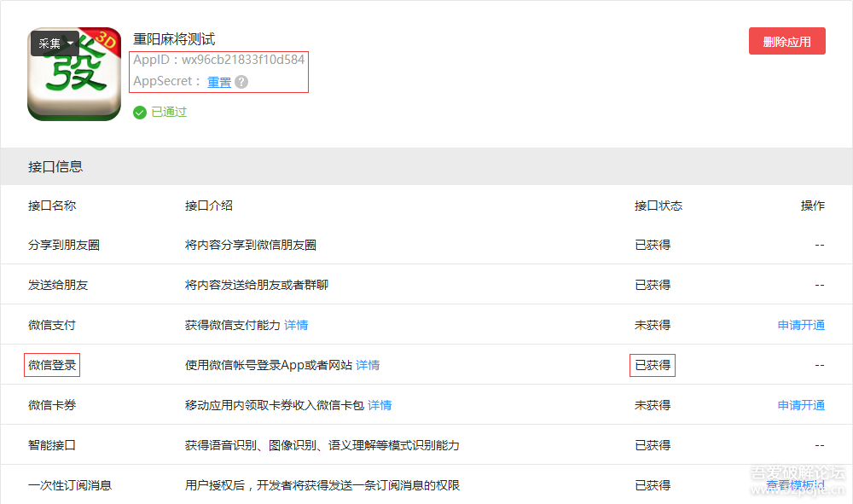Screen dimensions: 853x504
Task: Click the app name 重阳麻将测试
Action: 174,39
